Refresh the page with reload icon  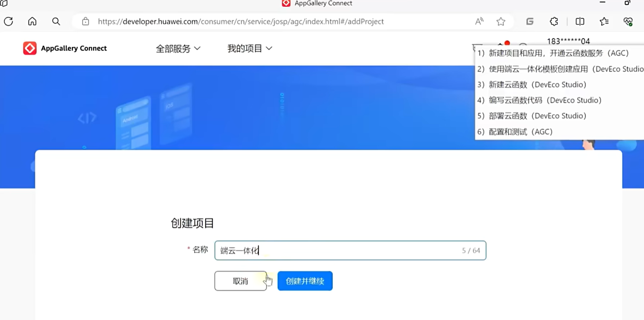point(8,22)
